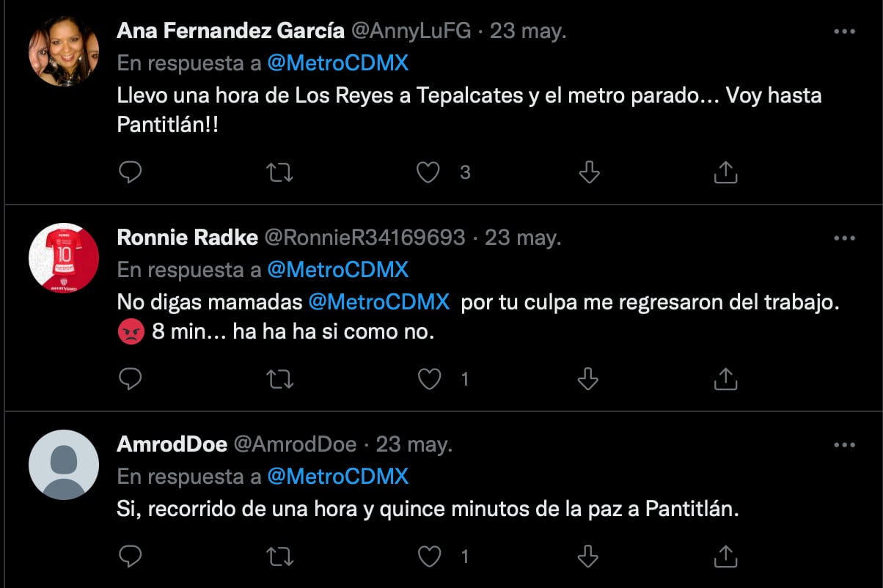
Task: Open more options on Ronnie Radke's tweet
Action: tap(844, 238)
